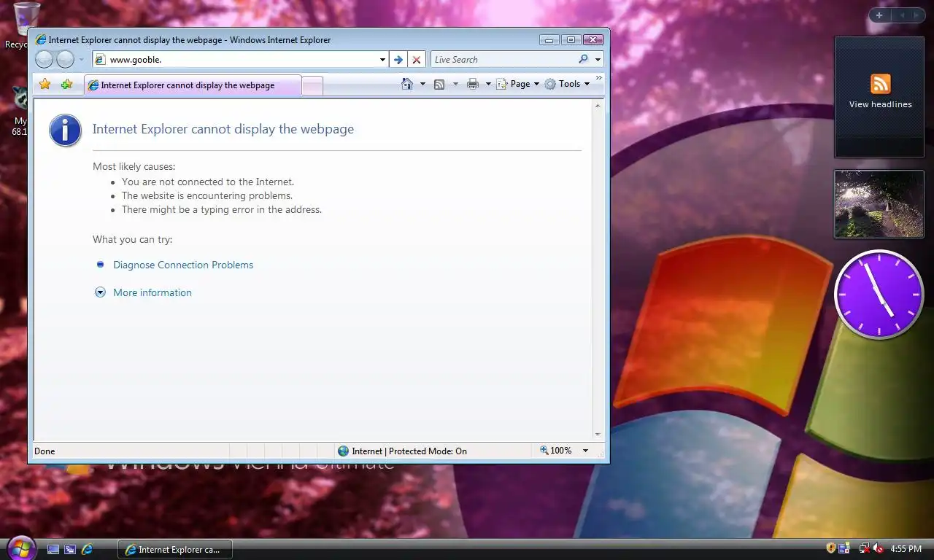The image size is (934, 560).
Task: Click the search magnifier icon
Action: 583,60
